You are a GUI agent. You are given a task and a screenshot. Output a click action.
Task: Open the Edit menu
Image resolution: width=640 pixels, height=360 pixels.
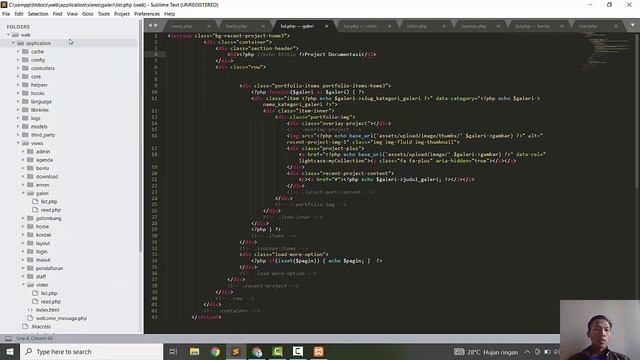19,13
